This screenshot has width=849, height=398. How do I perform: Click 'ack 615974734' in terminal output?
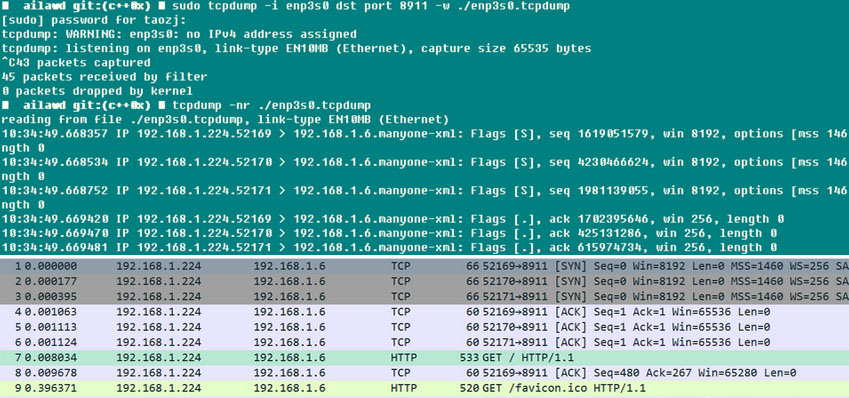[x=595, y=247]
